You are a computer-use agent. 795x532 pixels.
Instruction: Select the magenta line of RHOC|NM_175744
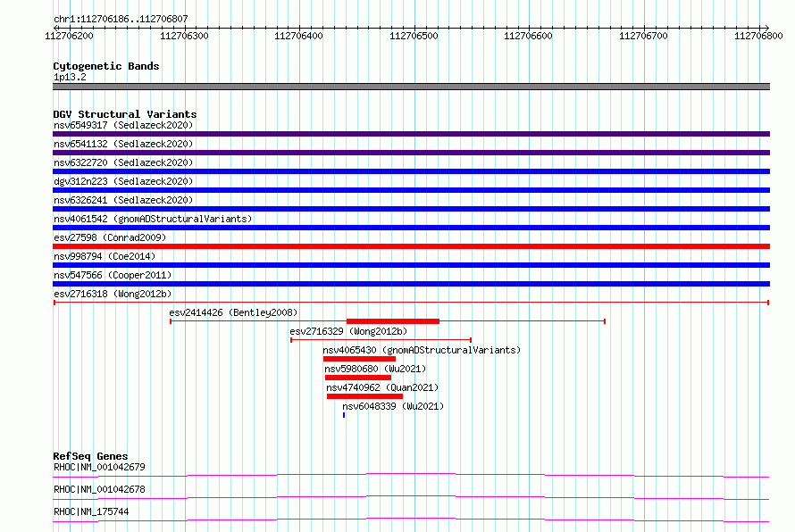pos(411,520)
